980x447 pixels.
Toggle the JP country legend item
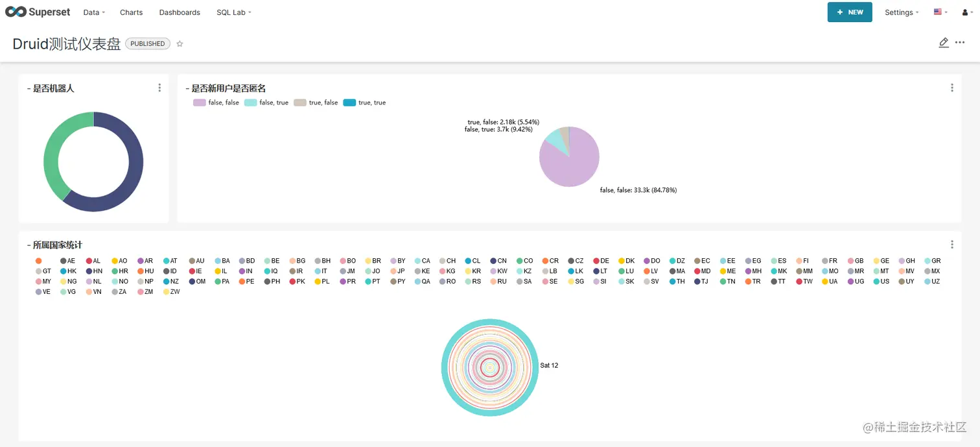click(x=397, y=271)
